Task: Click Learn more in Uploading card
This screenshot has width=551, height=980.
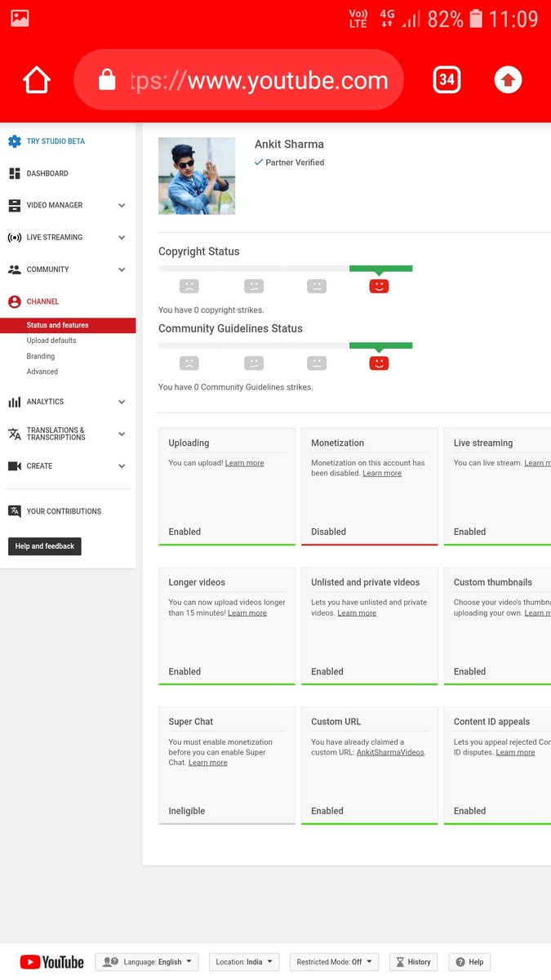Action: [x=245, y=463]
